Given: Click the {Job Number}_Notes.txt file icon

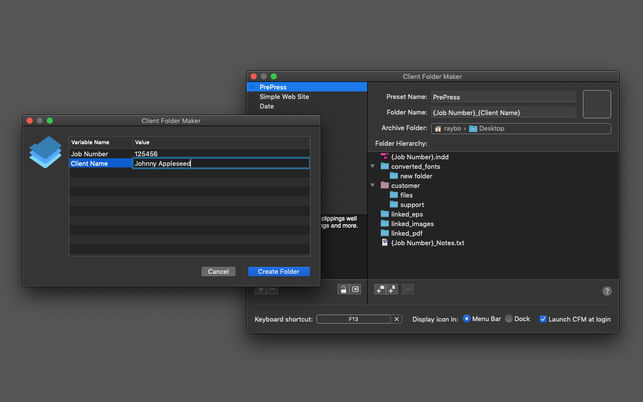Looking at the screenshot, I should 385,242.
